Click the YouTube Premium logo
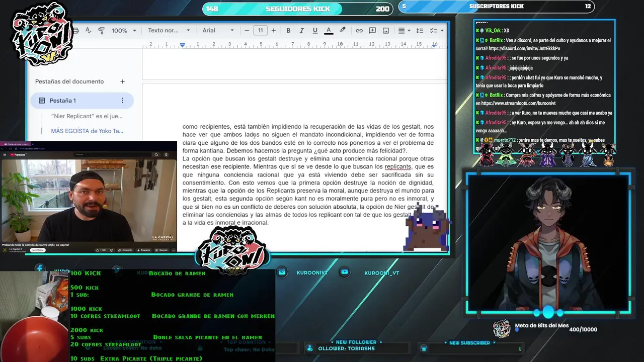Image resolution: width=644 pixels, height=362 pixels. 18,155
